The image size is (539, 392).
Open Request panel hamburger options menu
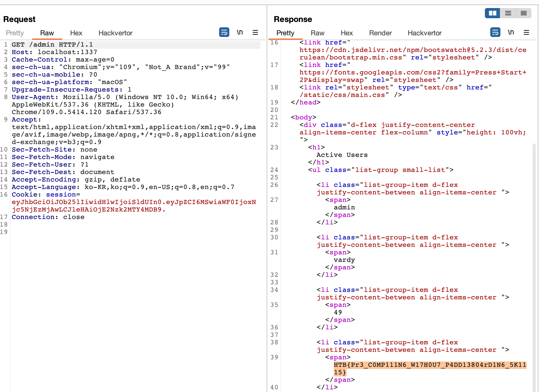(x=255, y=32)
